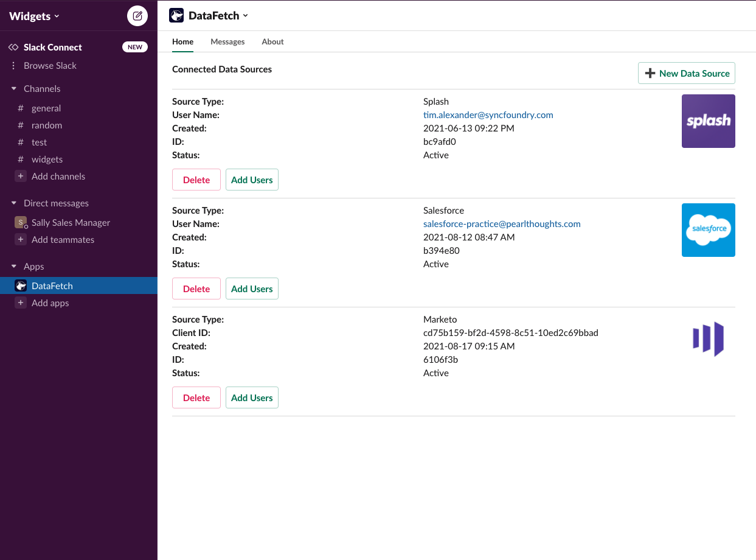Collapse the Apps section in sidebar
Image resolution: width=756 pixels, height=560 pixels.
point(14,267)
